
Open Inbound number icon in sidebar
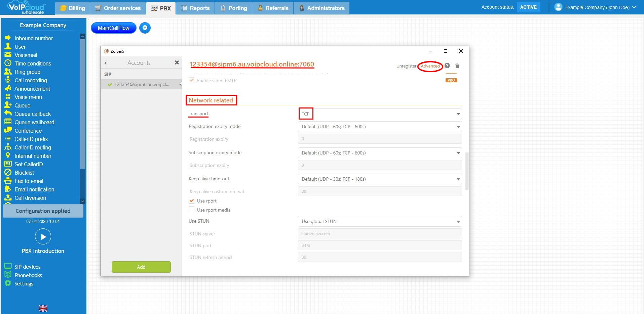8,38
